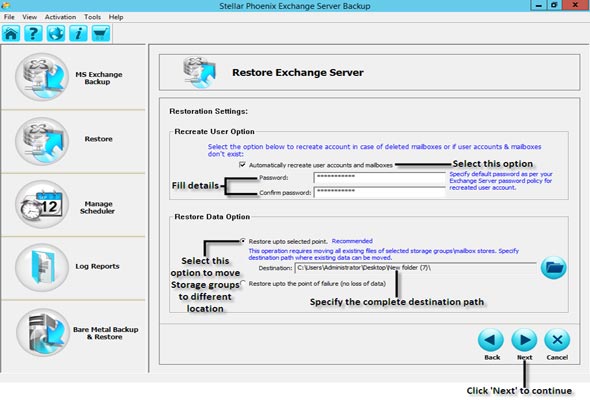Click 'Restore Exchange Server' heading icon
The image size is (590, 400).
click(200, 72)
